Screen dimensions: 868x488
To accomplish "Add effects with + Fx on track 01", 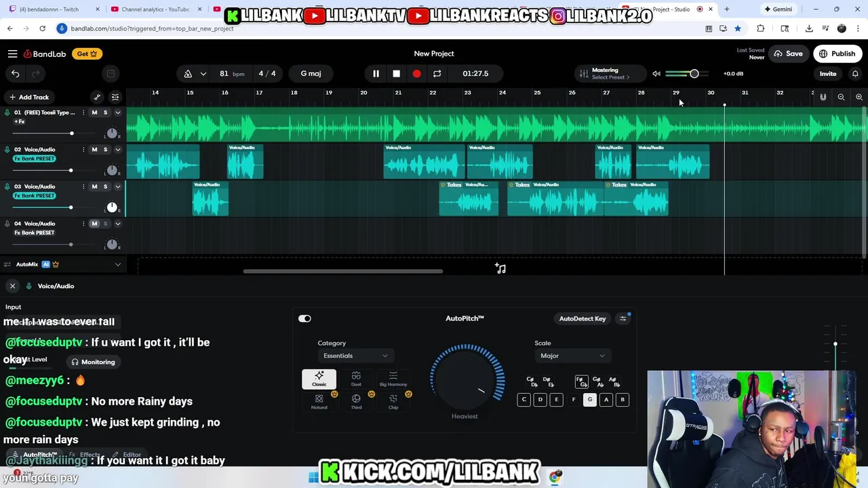I will coord(19,121).
